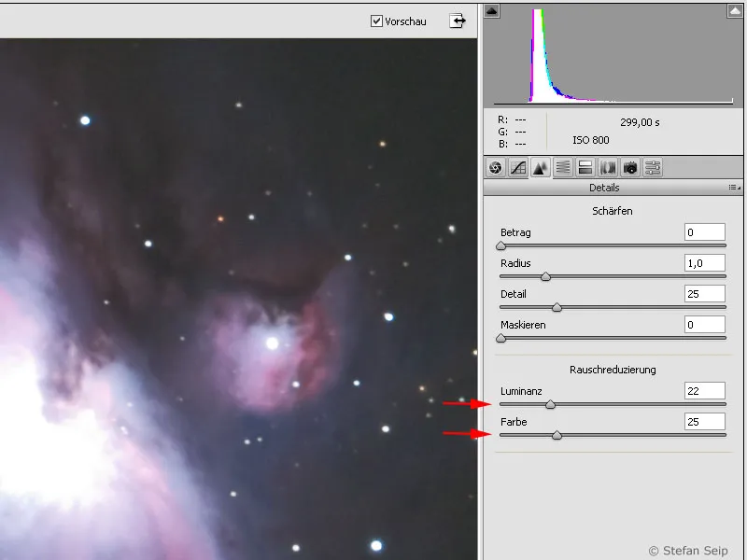Click the Farbe label
The height and width of the screenshot is (560, 747).
click(x=514, y=422)
